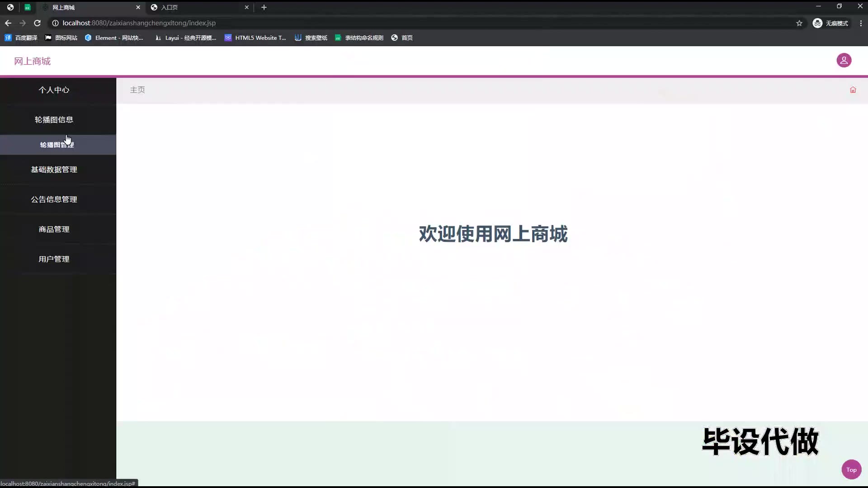Click the pink Top scroll button
868x488 pixels.
pyautogui.click(x=851, y=469)
